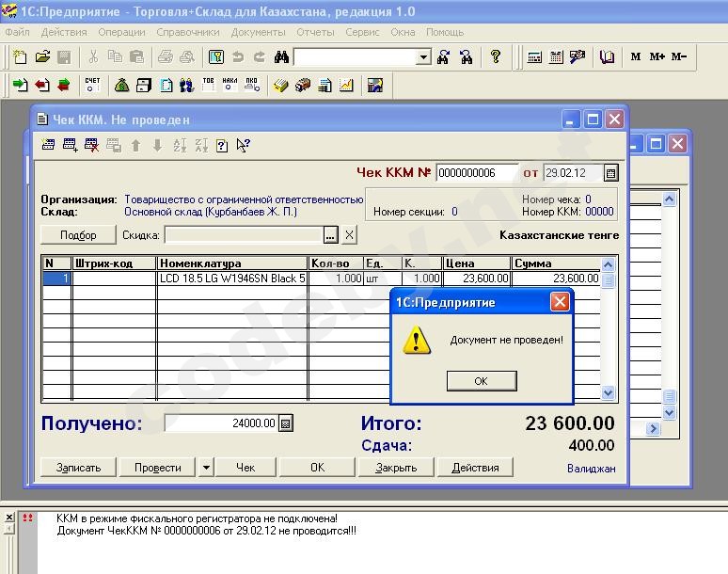Click the Undo arrow icon
The width and height of the screenshot is (728, 574).
(238, 56)
